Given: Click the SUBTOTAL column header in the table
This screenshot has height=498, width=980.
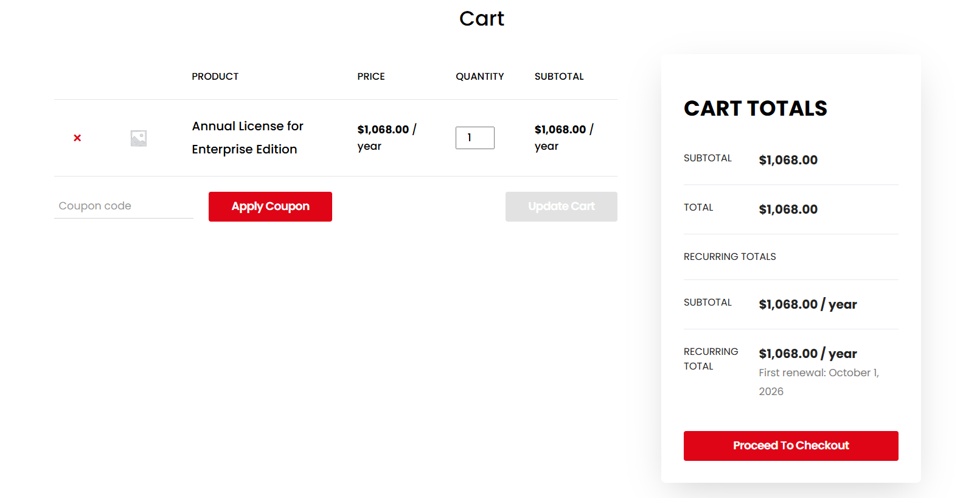Looking at the screenshot, I should (x=558, y=77).
